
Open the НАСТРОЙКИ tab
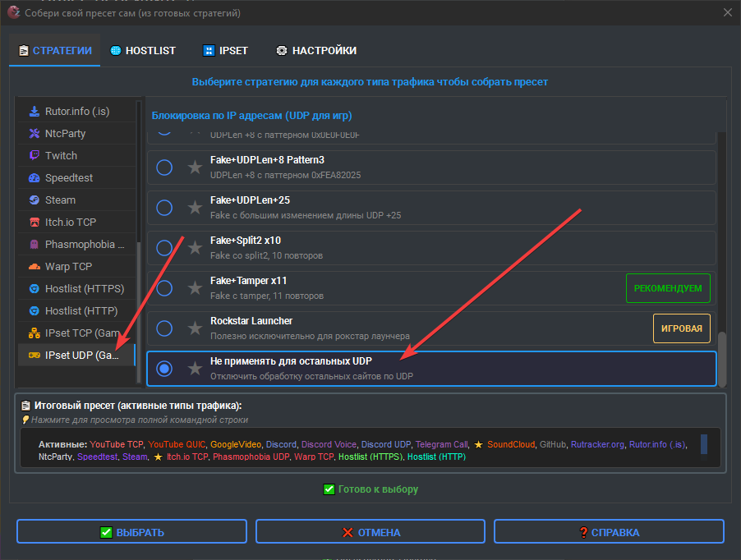click(x=316, y=51)
